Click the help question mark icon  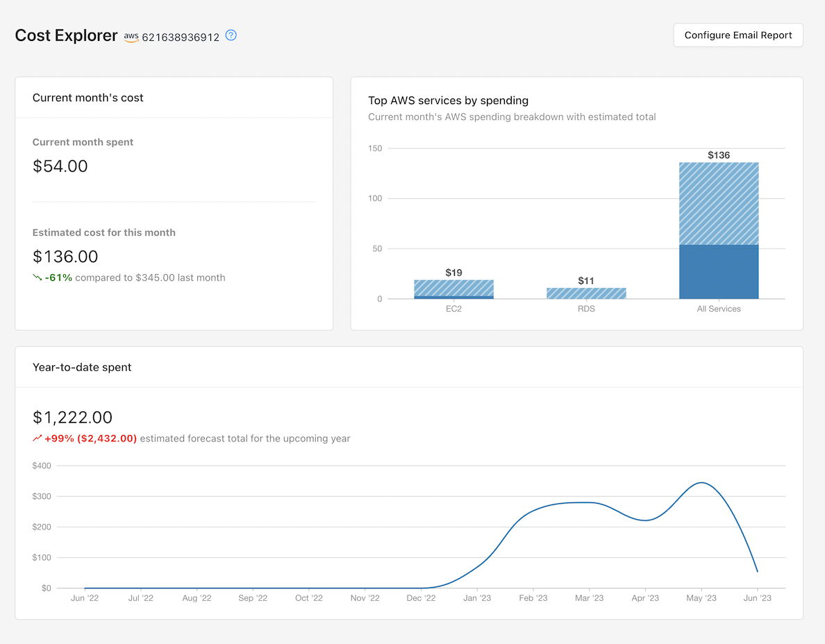pyautogui.click(x=231, y=35)
